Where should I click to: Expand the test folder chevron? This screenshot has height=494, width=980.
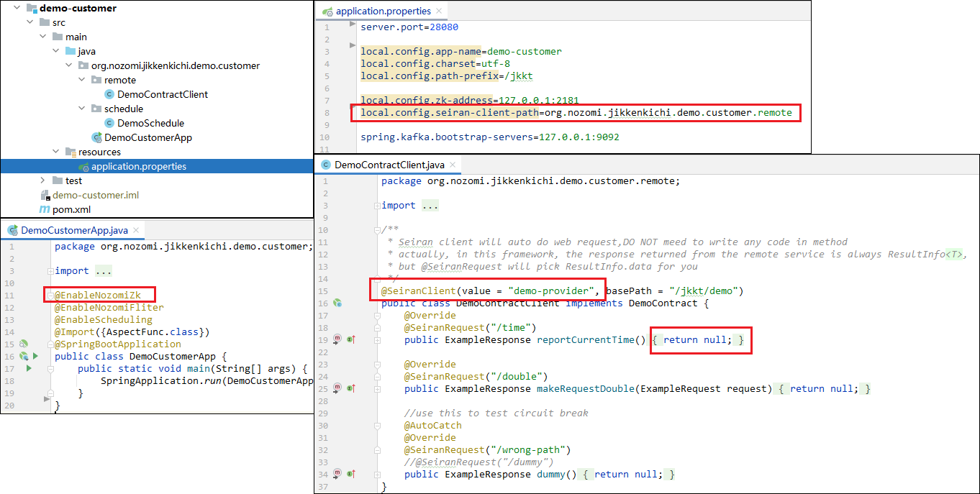(x=42, y=180)
